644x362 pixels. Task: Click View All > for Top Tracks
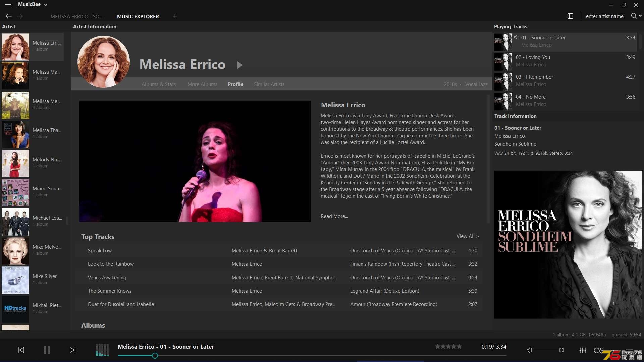tap(468, 236)
